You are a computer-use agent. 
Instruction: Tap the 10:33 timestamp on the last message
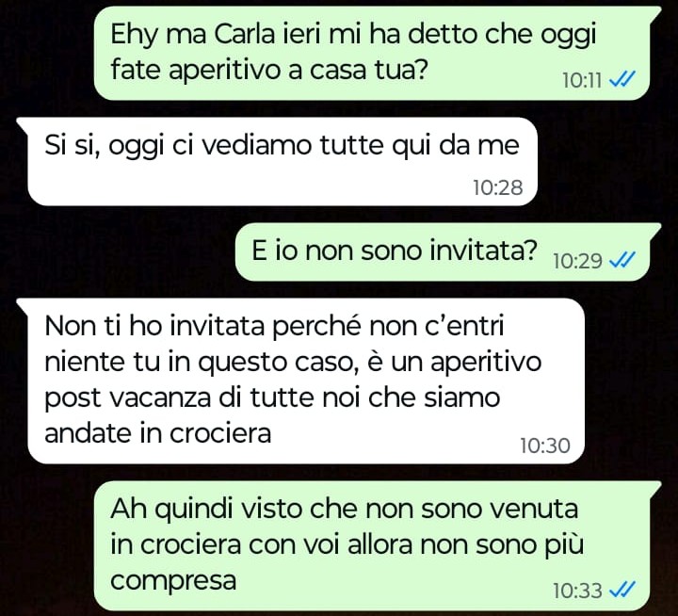[x=577, y=591]
